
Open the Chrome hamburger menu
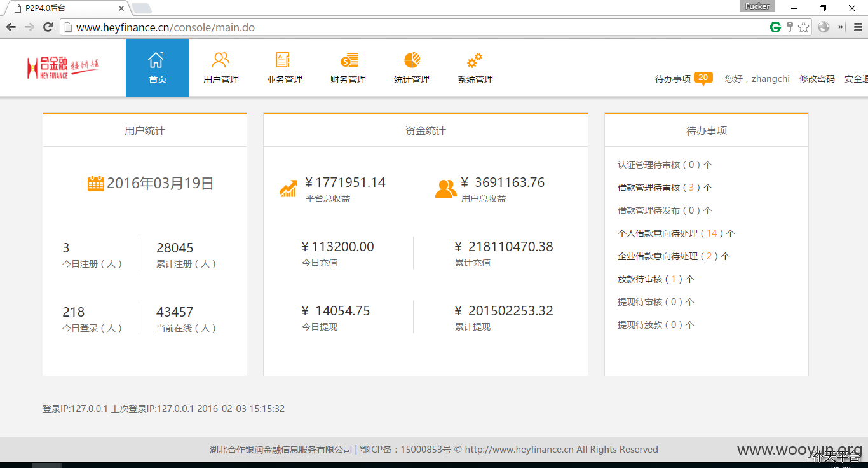pyautogui.click(x=858, y=27)
